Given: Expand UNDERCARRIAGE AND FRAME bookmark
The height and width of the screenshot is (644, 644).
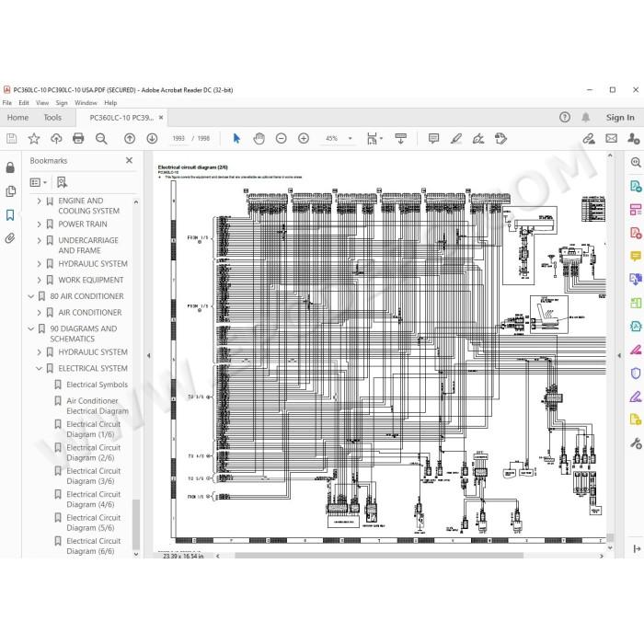Looking at the screenshot, I should [x=39, y=241].
